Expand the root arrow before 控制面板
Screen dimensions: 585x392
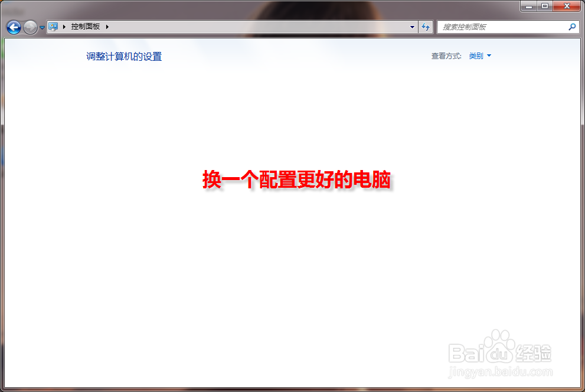pyautogui.click(x=64, y=27)
